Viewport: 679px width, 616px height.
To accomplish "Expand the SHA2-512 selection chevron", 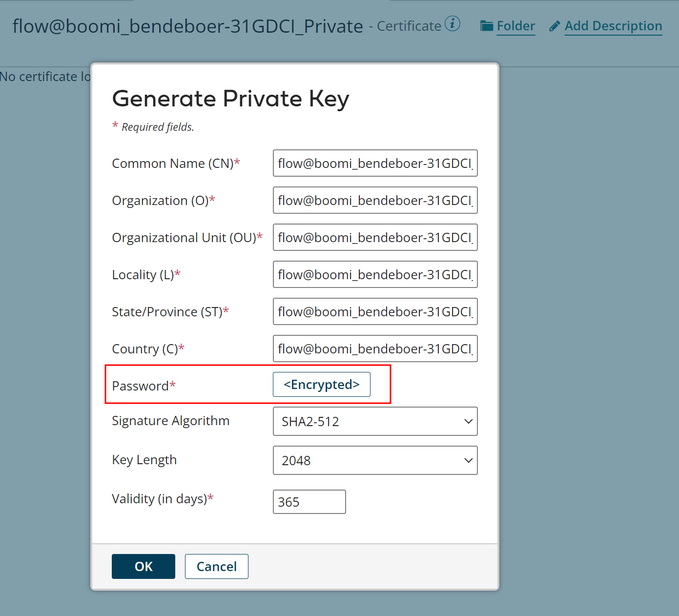I will coord(468,421).
